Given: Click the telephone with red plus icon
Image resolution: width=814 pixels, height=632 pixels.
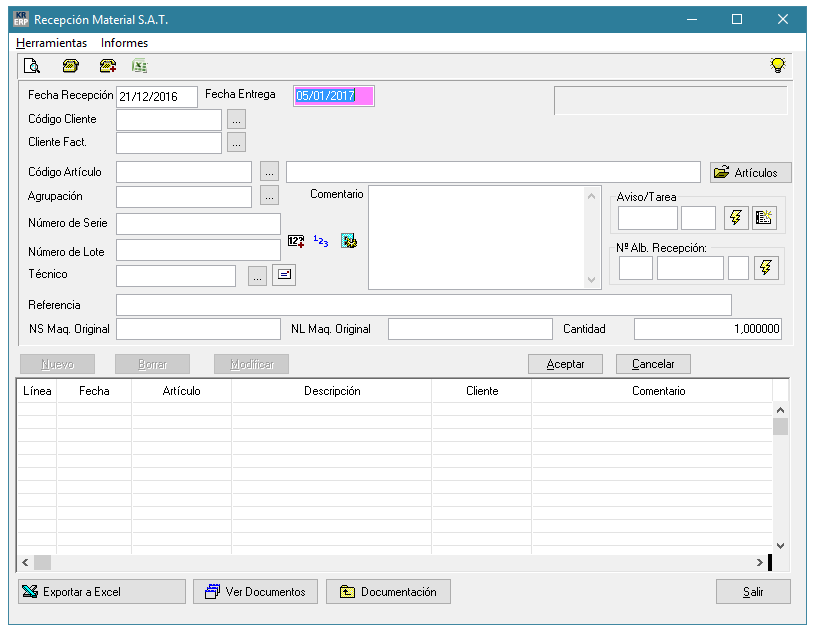Looking at the screenshot, I should pos(108,66).
